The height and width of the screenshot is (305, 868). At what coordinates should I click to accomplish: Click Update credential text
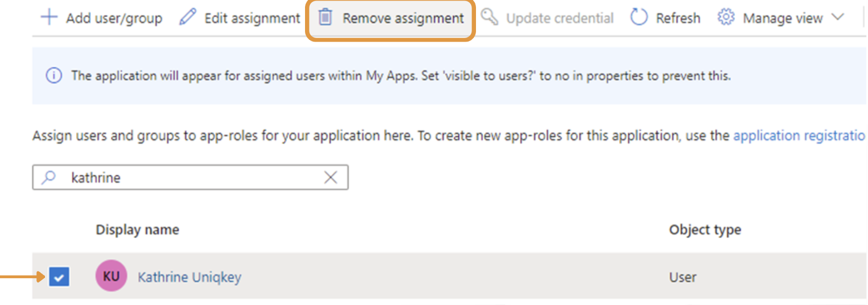pos(559,18)
